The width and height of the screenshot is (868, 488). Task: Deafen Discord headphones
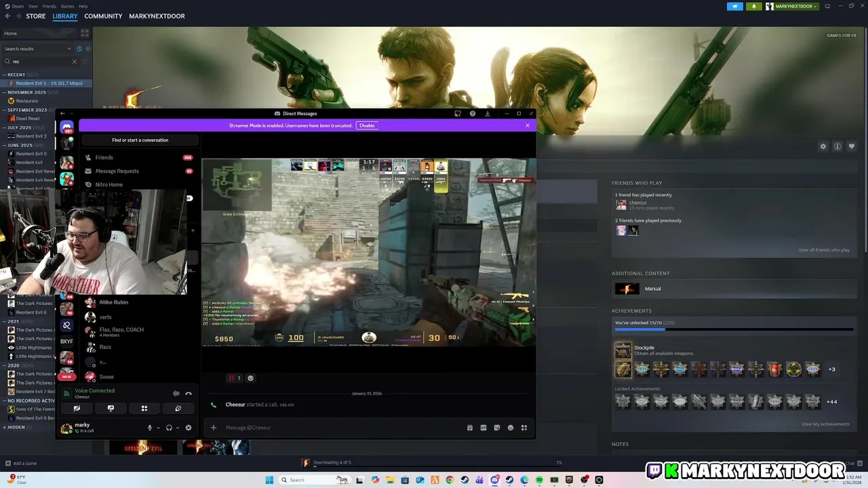coord(169,428)
